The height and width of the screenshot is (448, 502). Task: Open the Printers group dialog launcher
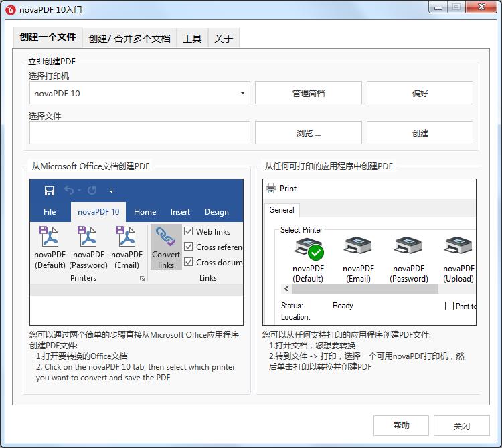[142, 279]
